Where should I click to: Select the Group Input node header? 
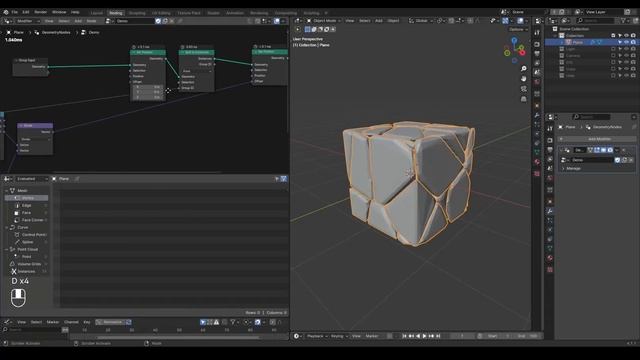pyautogui.click(x=30, y=60)
